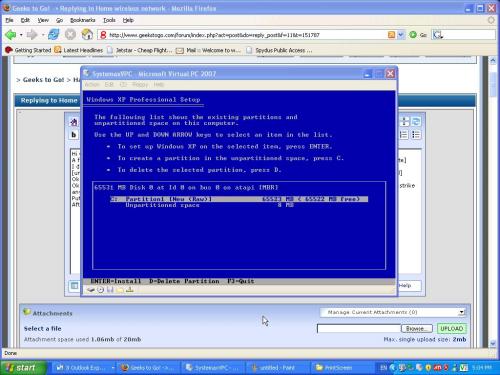Open Firefox Tools menu
The image size is (500, 375).
tap(109, 20)
